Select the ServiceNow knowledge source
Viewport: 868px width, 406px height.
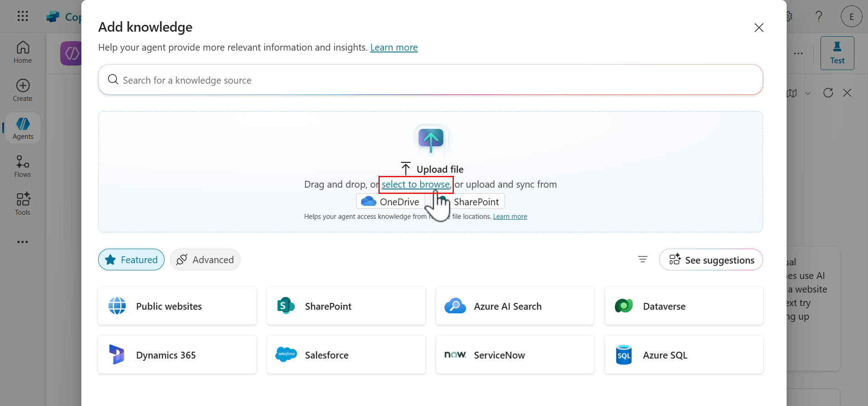pyautogui.click(x=515, y=354)
